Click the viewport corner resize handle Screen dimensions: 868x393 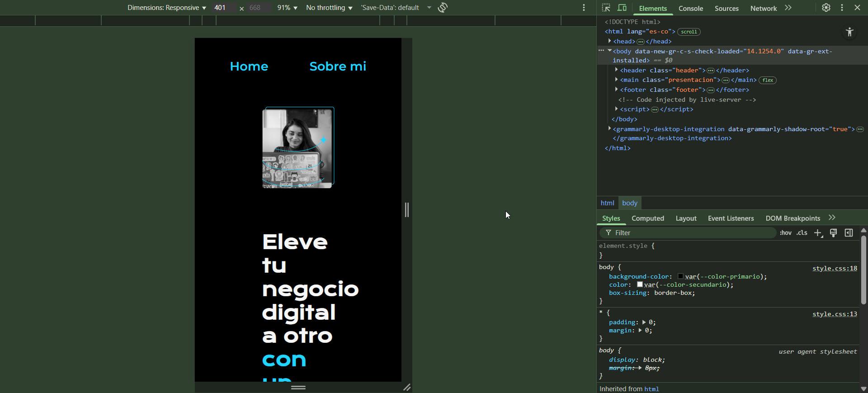click(x=407, y=387)
